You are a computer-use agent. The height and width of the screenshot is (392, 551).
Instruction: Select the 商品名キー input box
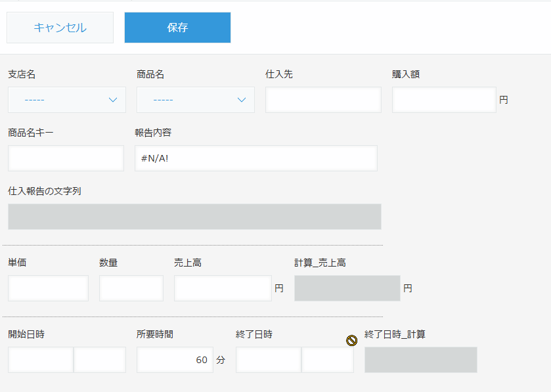[x=66, y=158]
